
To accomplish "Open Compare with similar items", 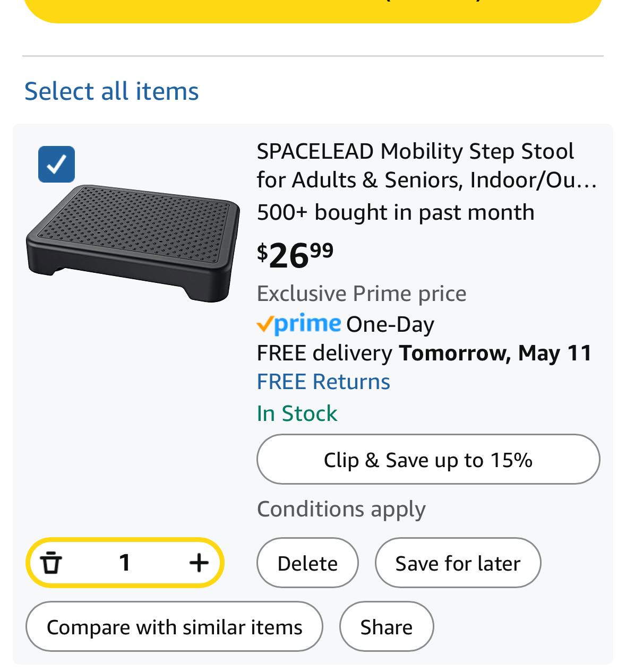I will pyautogui.click(x=174, y=626).
